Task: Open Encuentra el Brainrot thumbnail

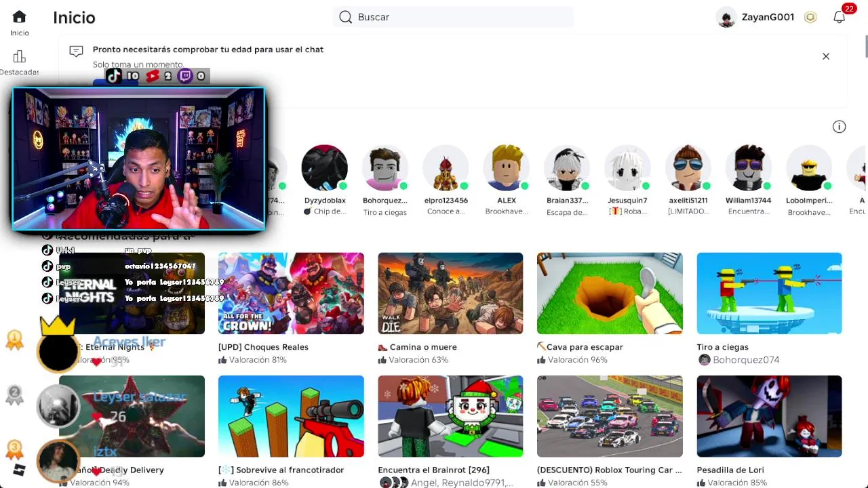Action: [450, 416]
